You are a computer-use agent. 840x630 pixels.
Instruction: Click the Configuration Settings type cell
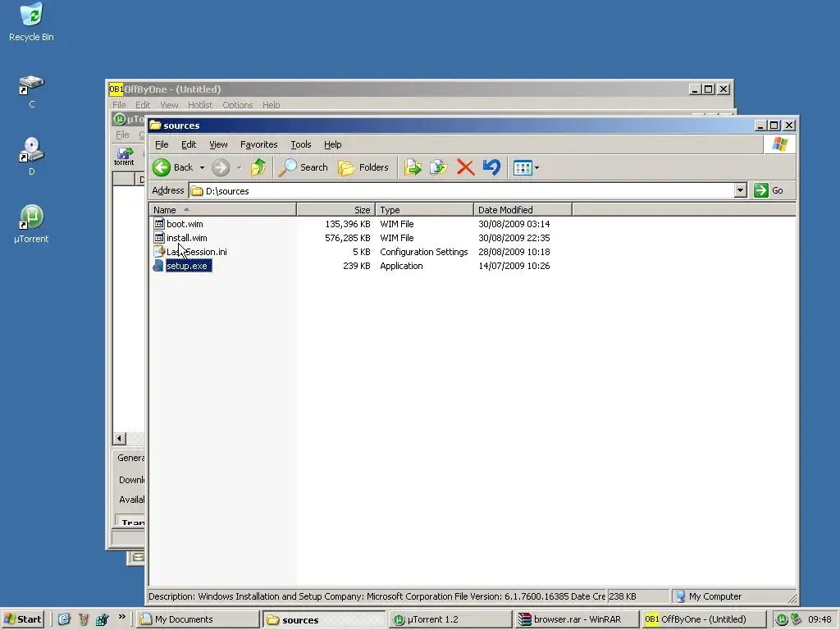[x=424, y=252]
